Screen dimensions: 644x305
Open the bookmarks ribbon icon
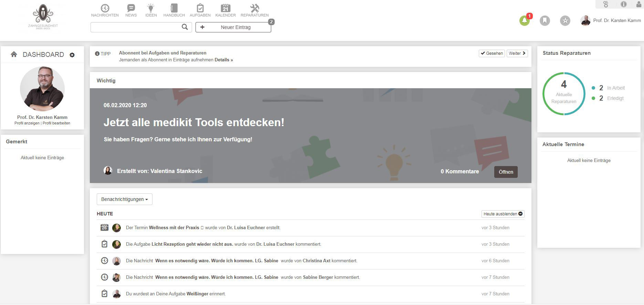(545, 21)
